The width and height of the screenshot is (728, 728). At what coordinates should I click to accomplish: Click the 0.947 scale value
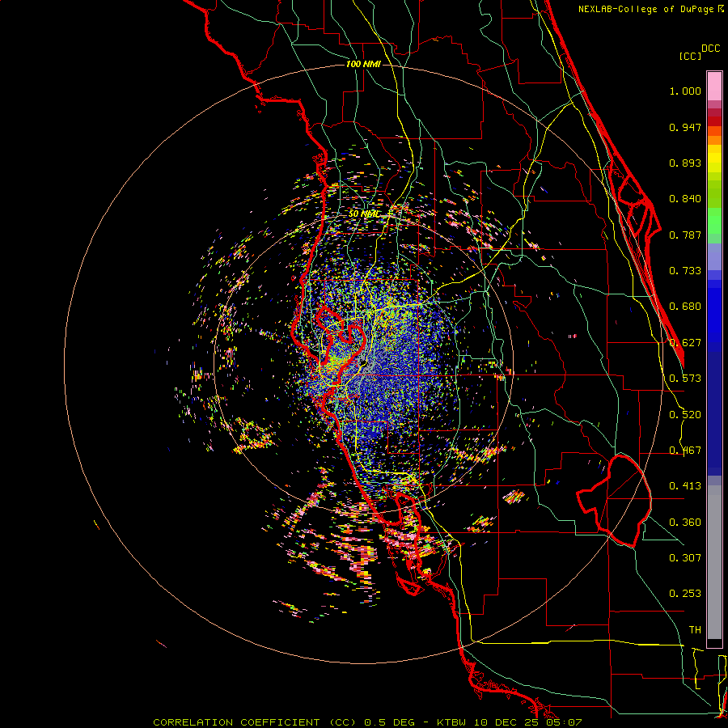[x=685, y=128]
